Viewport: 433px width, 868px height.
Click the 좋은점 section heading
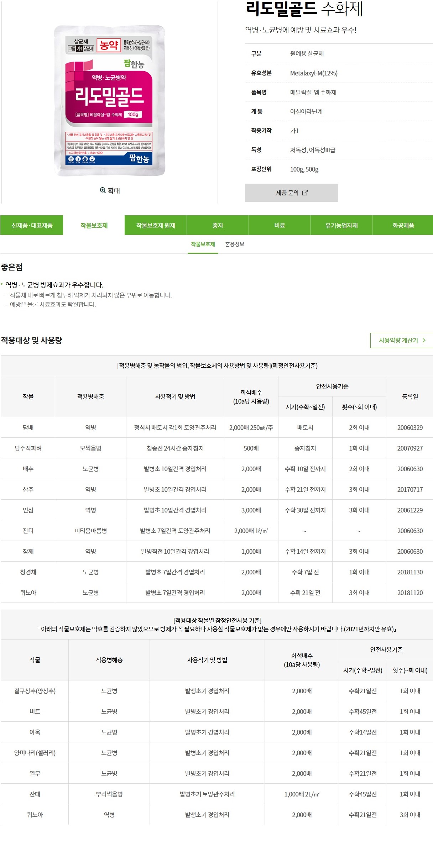point(12,267)
